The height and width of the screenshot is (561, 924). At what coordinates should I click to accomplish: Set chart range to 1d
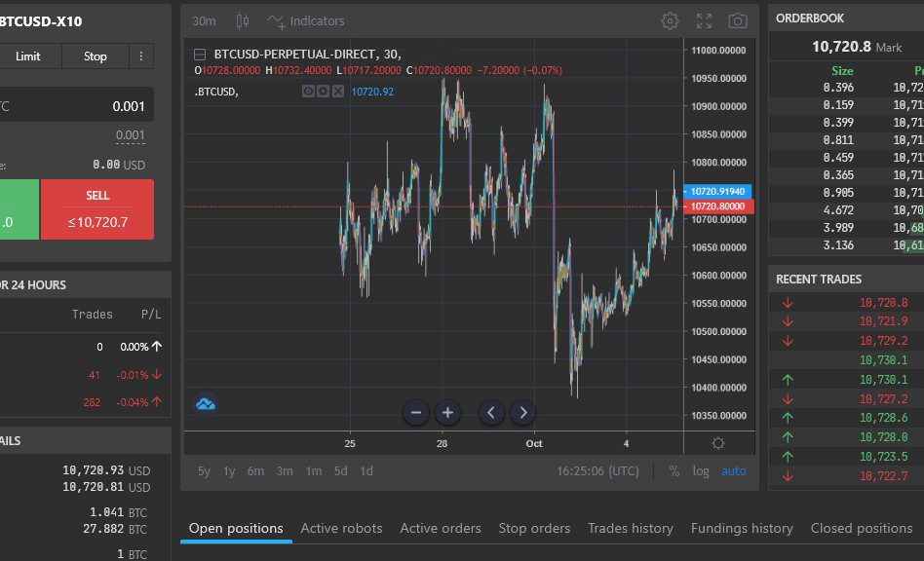[x=366, y=471]
